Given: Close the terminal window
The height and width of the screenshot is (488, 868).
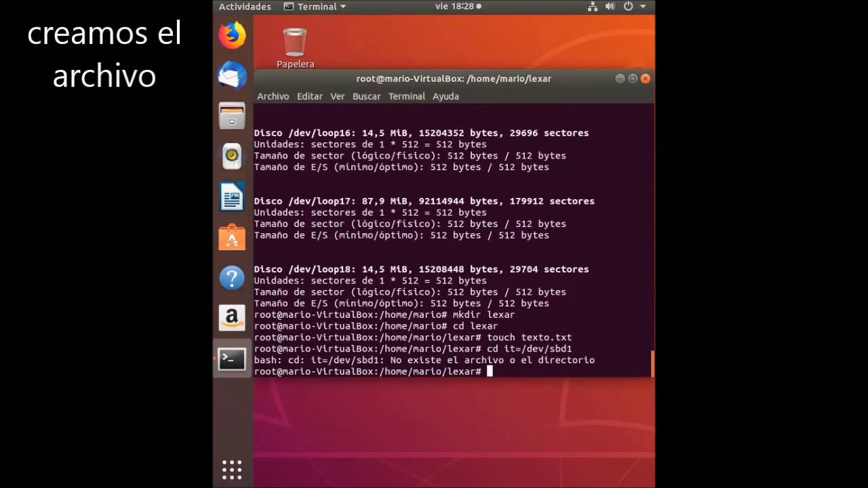Looking at the screenshot, I should pos(646,79).
